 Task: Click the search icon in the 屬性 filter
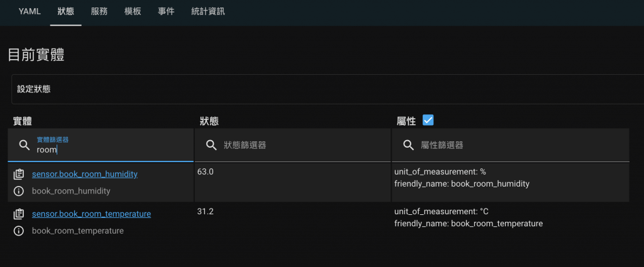tap(408, 144)
